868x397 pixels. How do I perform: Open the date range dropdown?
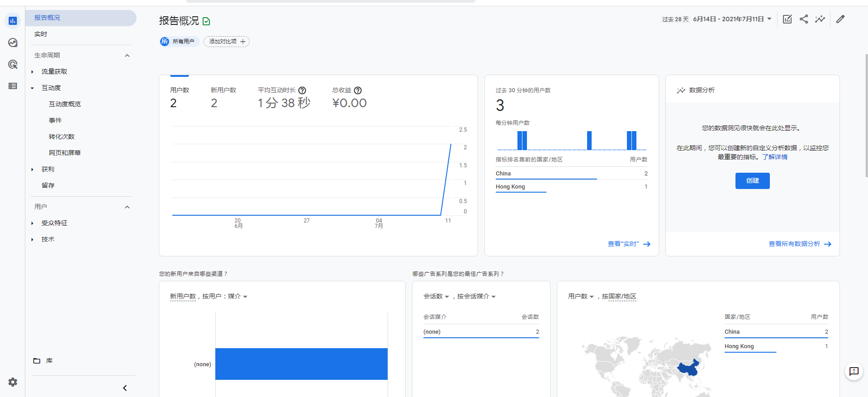[x=732, y=19]
